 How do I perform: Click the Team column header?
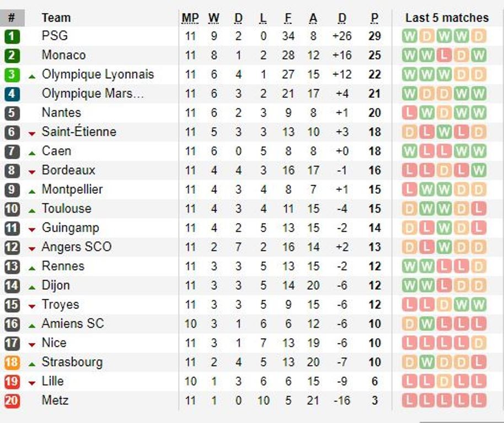pyautogui.click(x=55, y=17)
